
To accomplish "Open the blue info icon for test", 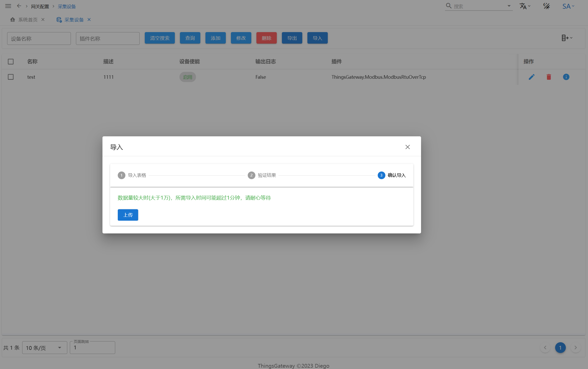I will click(x=566, y=77).
